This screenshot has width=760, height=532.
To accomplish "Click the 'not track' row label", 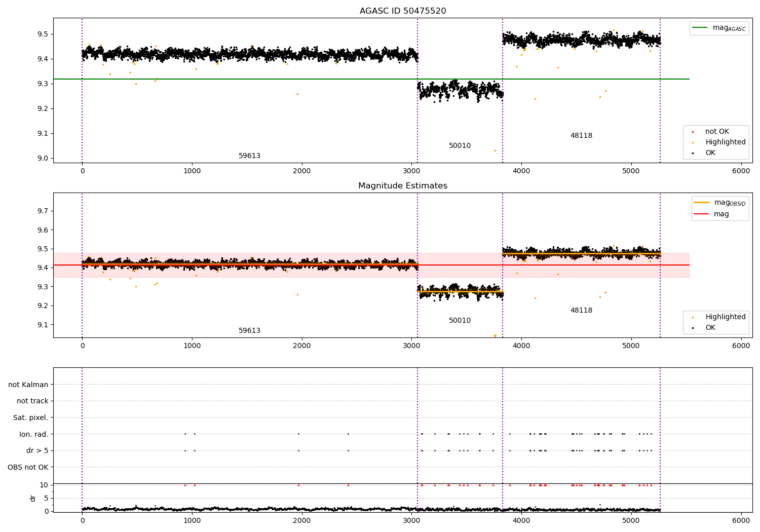I will 32,401.
